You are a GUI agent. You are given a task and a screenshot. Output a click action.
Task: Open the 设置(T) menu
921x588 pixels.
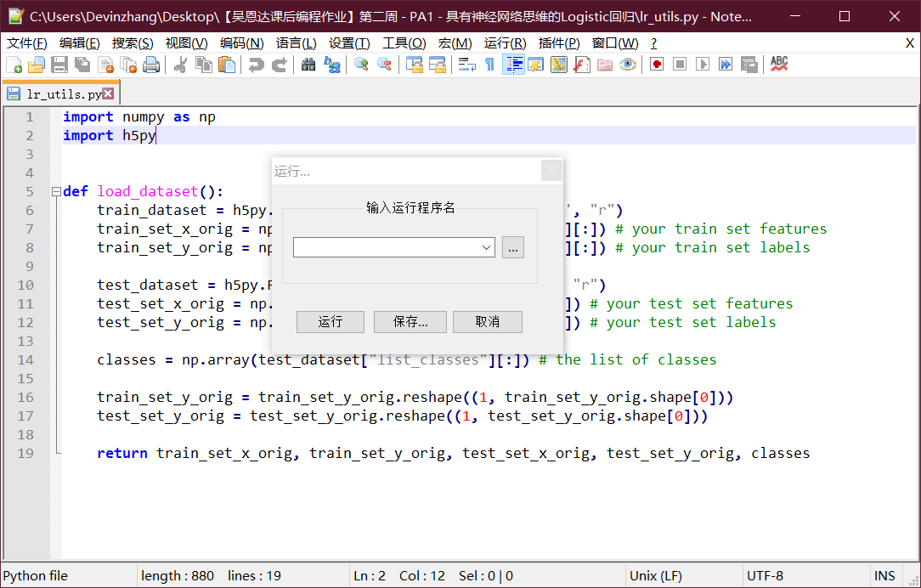click(x=349, y=42)
